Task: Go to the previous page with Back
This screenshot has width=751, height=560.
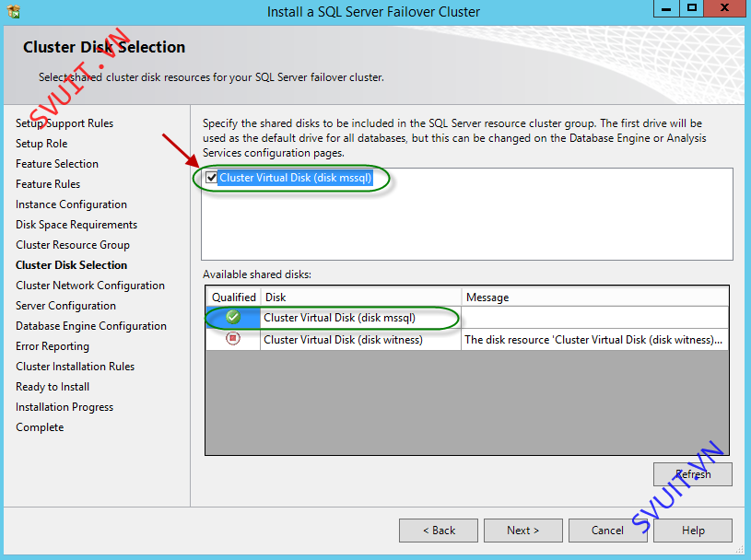Action: [439, 531]
